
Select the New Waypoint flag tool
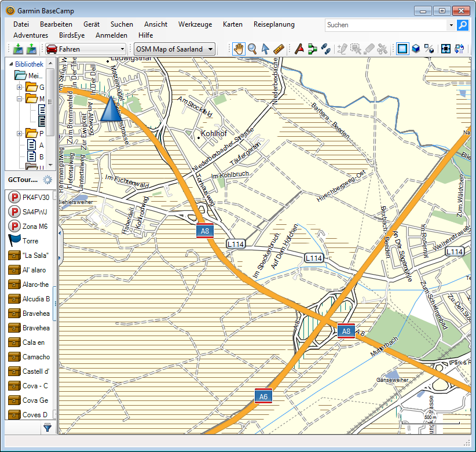(x=299, y=49)
